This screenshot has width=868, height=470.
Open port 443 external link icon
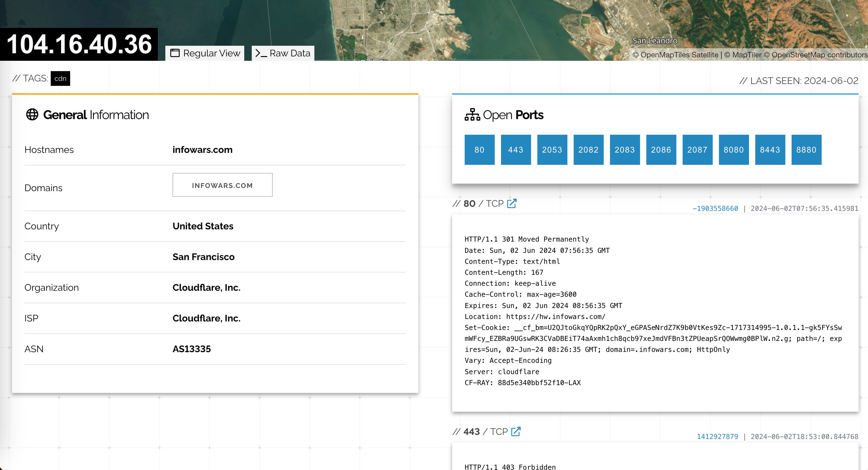[515, 431]
